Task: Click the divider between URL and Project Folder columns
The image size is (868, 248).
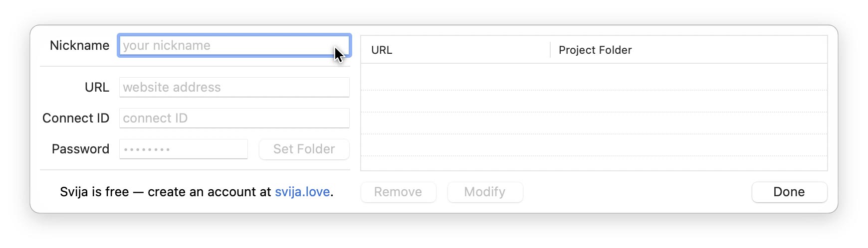Action: tap(550, 50)
